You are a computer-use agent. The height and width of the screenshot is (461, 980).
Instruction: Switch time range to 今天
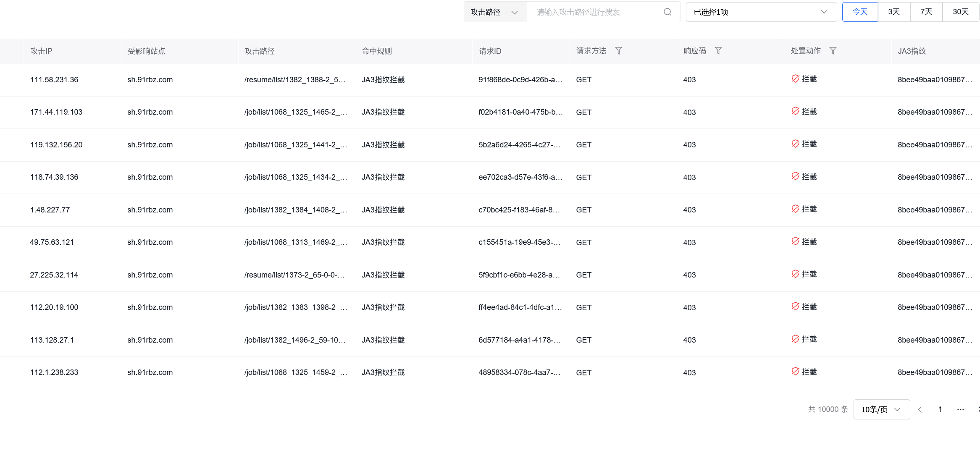click(x=859, y=12)
